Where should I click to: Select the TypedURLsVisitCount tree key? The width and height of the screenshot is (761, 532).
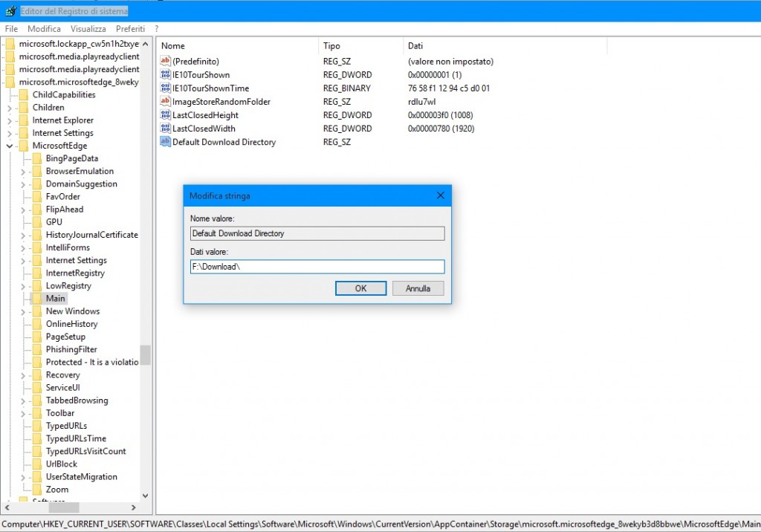coord(85,452)
